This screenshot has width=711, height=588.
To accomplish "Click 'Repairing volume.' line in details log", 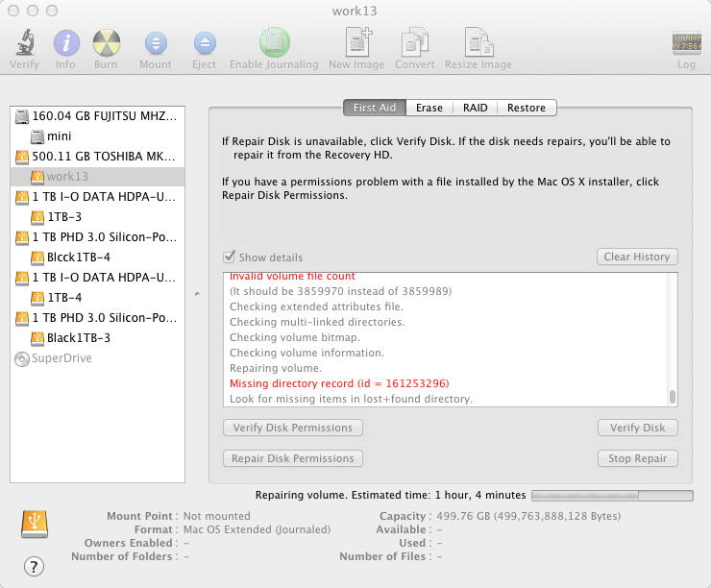I will tap(276, 368).
